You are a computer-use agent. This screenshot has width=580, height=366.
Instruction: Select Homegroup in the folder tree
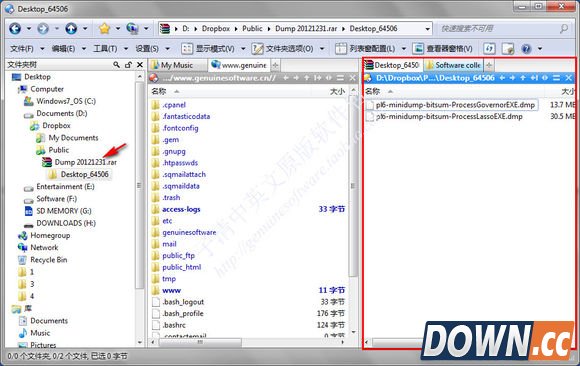50,235
